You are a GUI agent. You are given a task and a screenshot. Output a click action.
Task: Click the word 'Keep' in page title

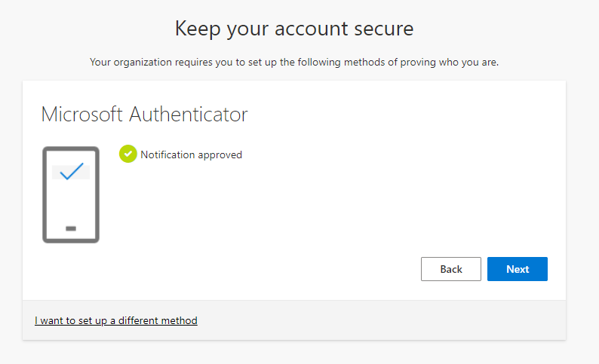pos(197,29)
